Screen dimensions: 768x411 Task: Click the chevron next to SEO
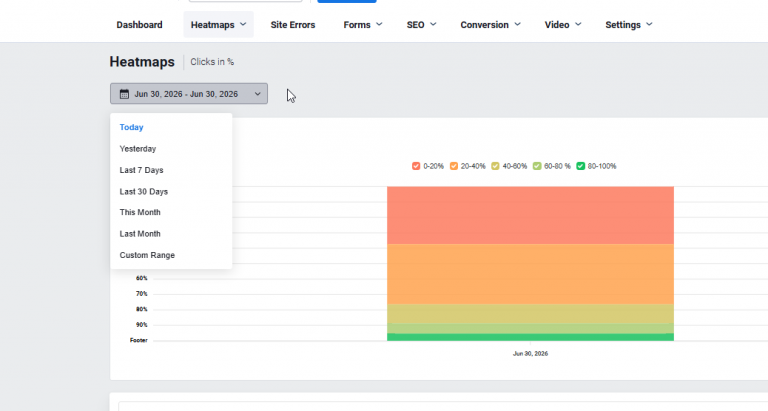coord(433,24)
